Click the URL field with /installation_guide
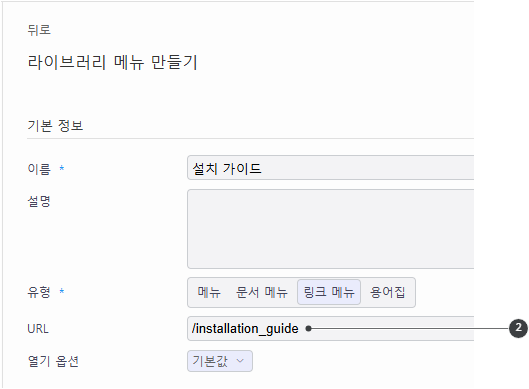The image size is (529, 389). (x=331, y=329)
